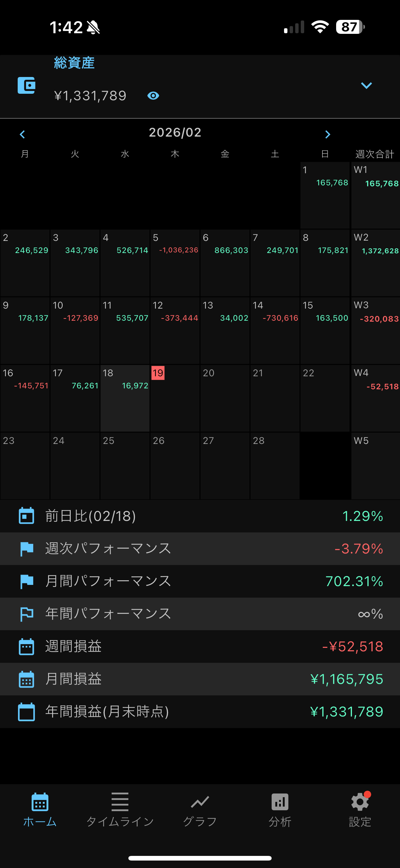Go to previous month arrow

pyautogui.click(x=23, y=134)
